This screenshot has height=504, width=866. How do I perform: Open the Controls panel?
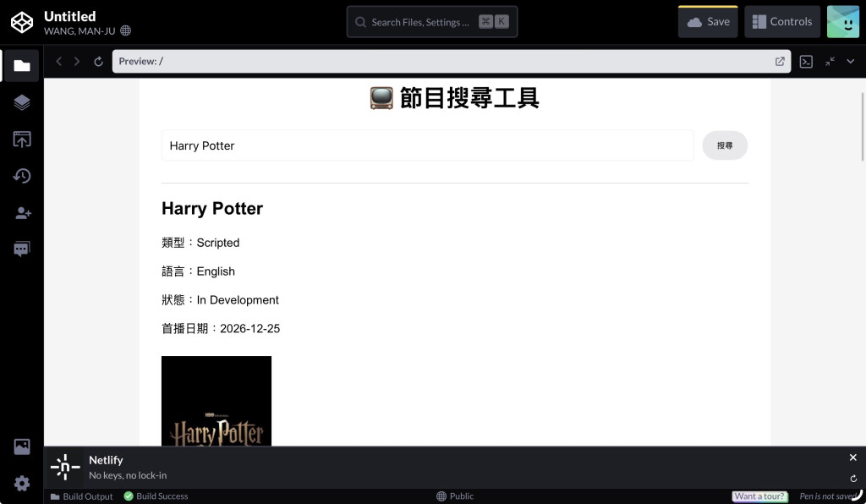point(782,22)
